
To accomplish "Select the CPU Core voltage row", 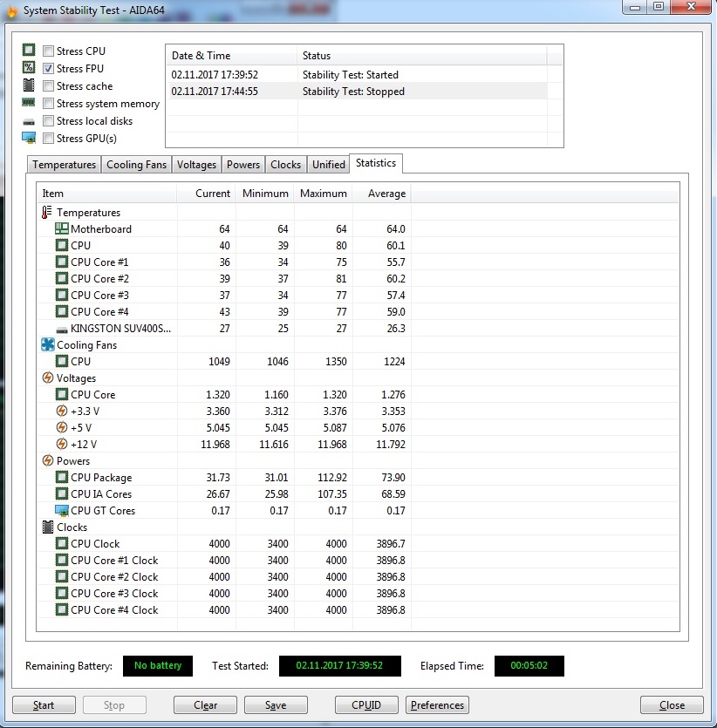I will [x=224, y=394].
